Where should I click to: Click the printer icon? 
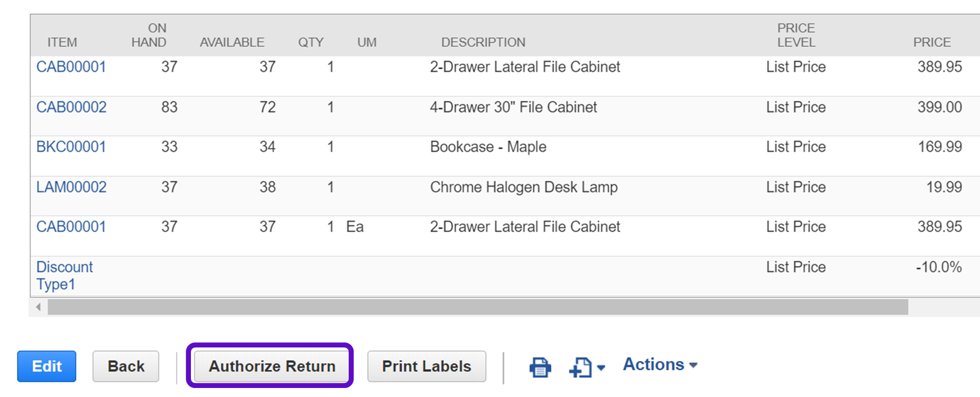click(540, 367)
